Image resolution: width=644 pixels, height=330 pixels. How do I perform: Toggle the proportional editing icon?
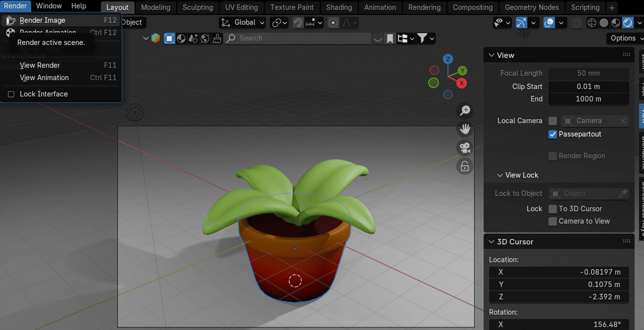[334, 23]
